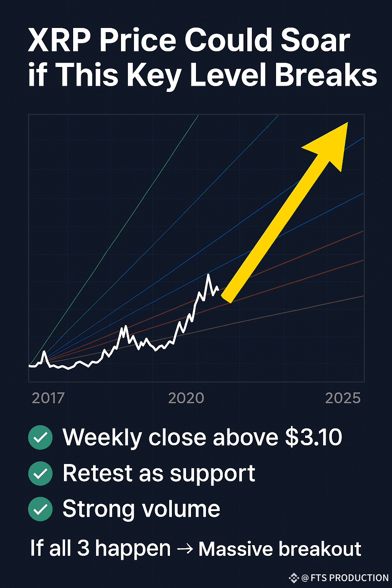Click the @FTS PRODUCTION watermark text
Screen dimensions: 392x588
345,578
